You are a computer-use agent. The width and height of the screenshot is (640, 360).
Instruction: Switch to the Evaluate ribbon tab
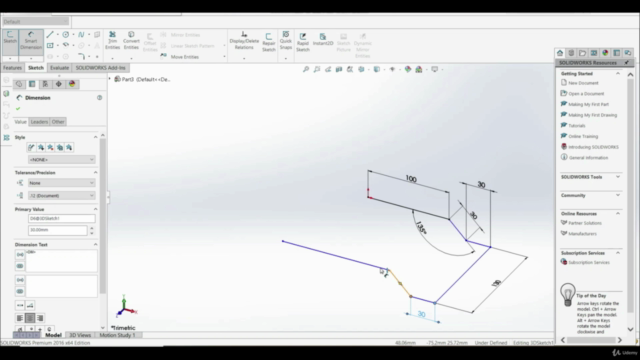pyautogui.click(x=60, y=68)
